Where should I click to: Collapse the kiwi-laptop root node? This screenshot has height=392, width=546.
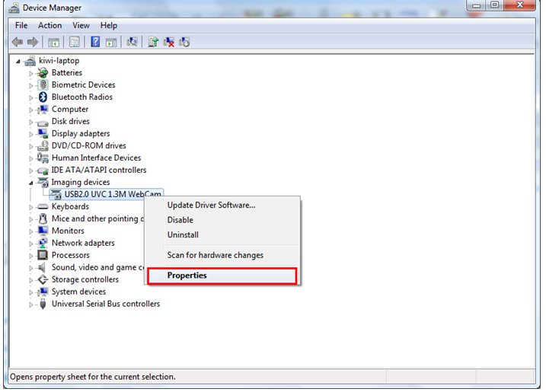click(18, 61)
